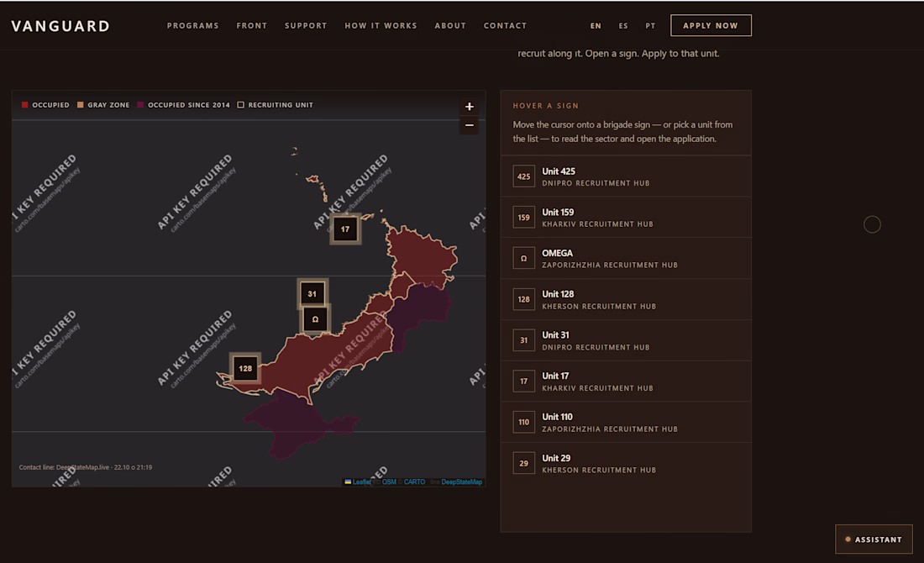The image size is (924, 563).
Task: Zoom out on the front map
Action: (x=469, y=125)
